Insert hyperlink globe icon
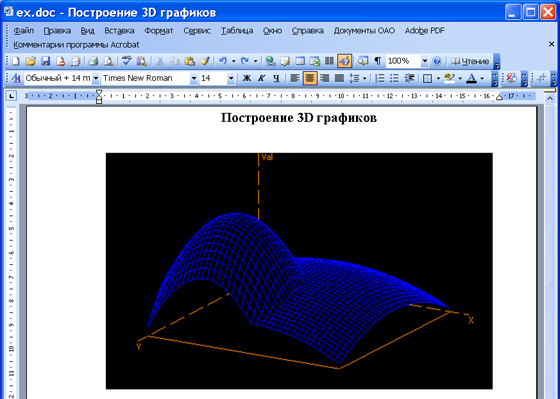Screen dimensions: 560x399 click(x=271, y=61)
